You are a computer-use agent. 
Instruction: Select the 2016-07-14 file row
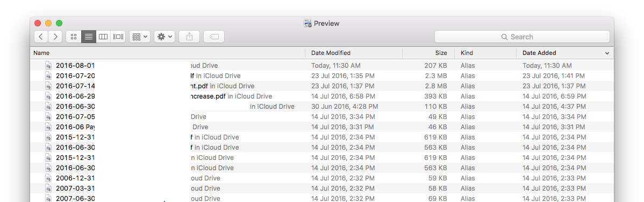pyautogui.click(x=322, y=86)
